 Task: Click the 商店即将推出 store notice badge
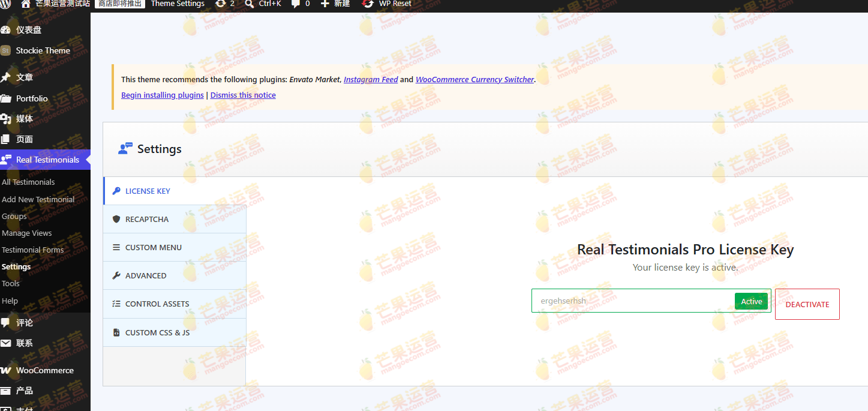tap(120, 4)
